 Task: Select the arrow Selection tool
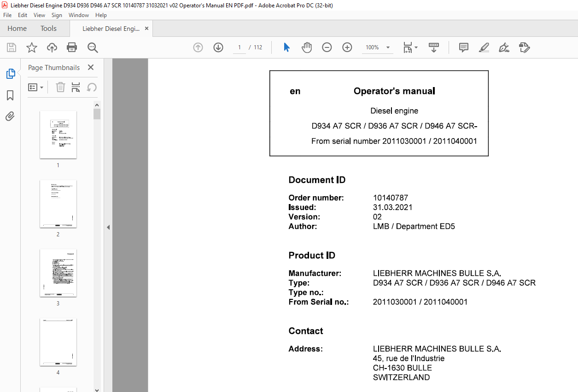click(x=286, y=47)
